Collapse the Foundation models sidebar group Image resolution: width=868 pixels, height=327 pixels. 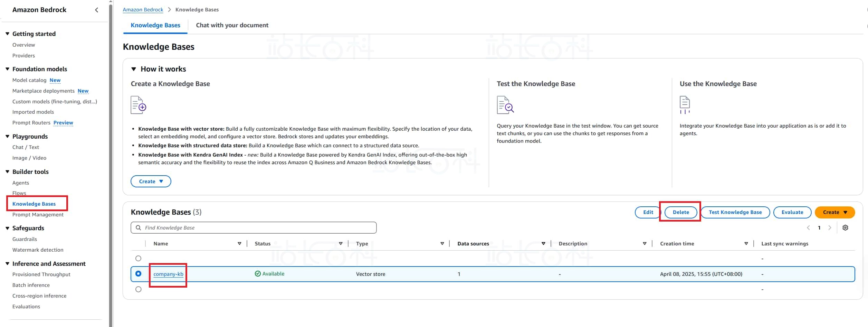[x=7, y=69]
